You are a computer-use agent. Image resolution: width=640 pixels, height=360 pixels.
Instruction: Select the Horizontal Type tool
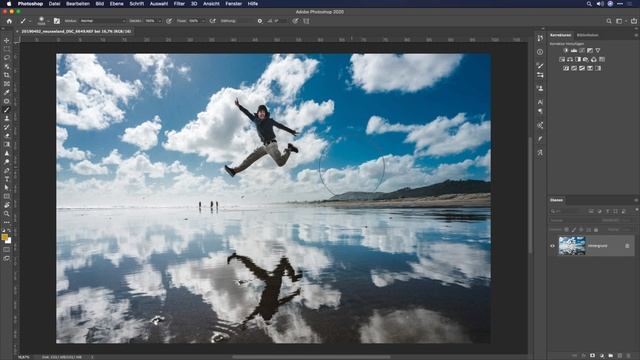point(7,179)
